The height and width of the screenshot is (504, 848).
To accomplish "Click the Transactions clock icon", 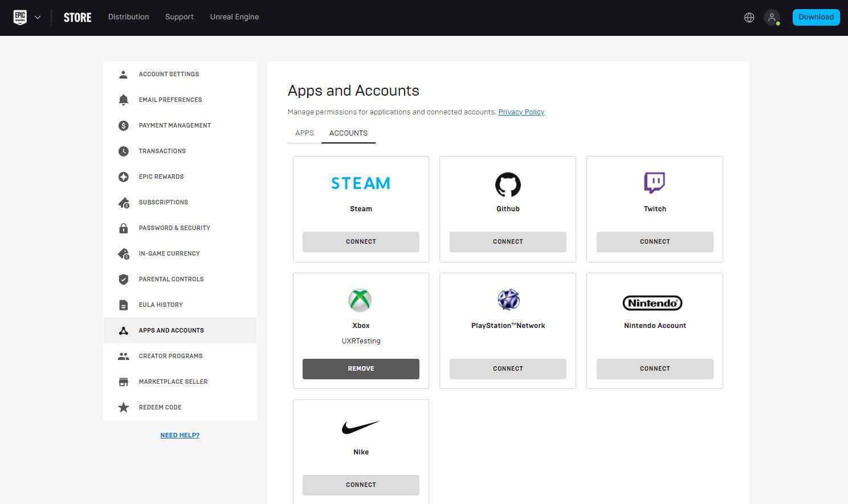I will [x=123, y=151].
